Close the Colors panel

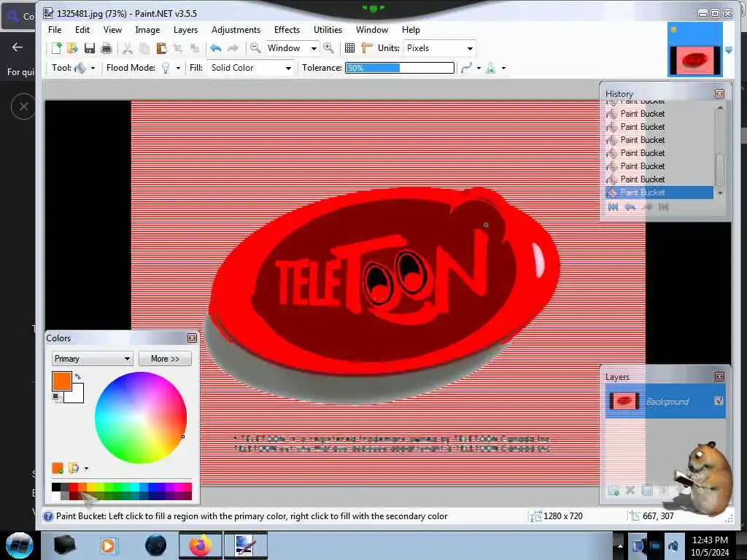[192, 338]
